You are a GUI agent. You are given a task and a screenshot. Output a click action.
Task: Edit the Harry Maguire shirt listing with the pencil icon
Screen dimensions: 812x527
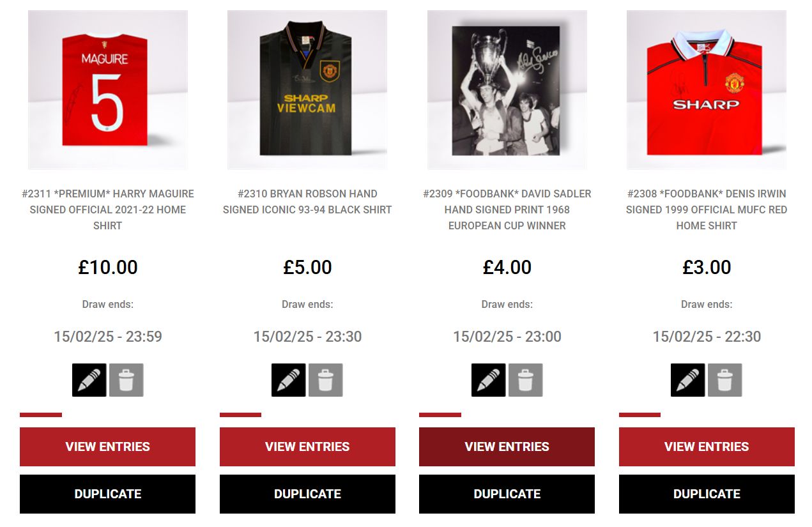point(89,380)
